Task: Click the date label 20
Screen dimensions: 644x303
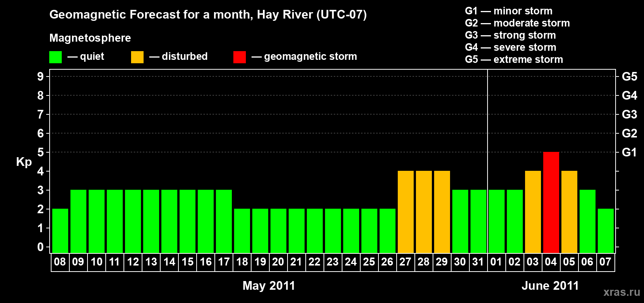Action: tap(278, 262)
